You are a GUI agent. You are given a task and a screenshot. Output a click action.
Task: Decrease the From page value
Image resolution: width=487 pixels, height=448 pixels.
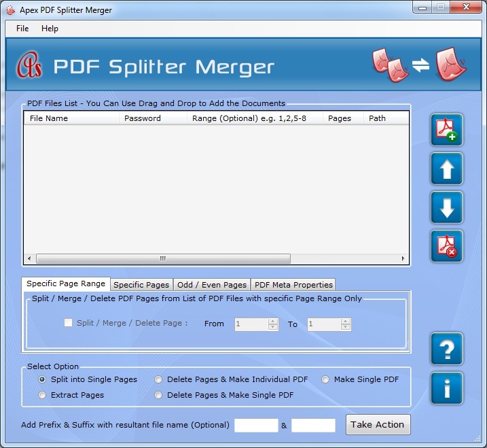(x=273, y=327)
